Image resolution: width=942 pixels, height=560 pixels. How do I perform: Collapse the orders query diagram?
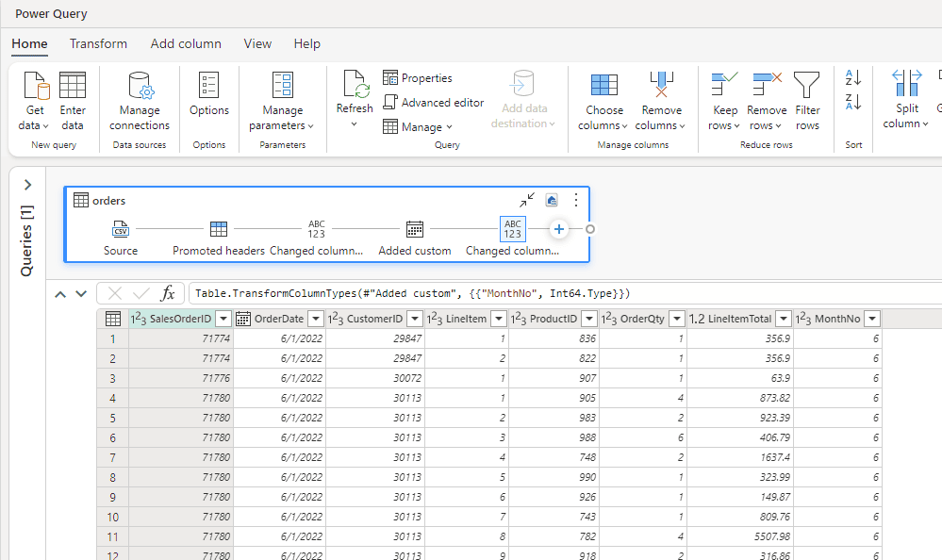[527, 200]
